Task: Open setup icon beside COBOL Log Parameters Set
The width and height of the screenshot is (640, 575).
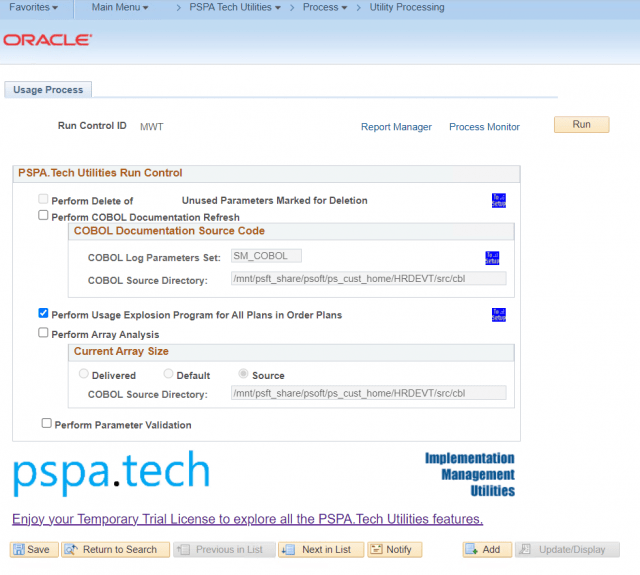Action: [492, 258]
